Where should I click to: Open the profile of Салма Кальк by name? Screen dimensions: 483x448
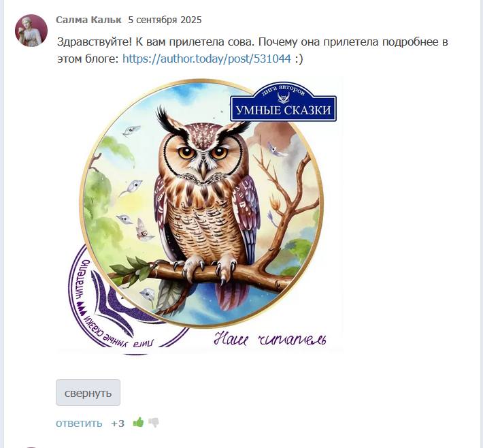point(88,20)
